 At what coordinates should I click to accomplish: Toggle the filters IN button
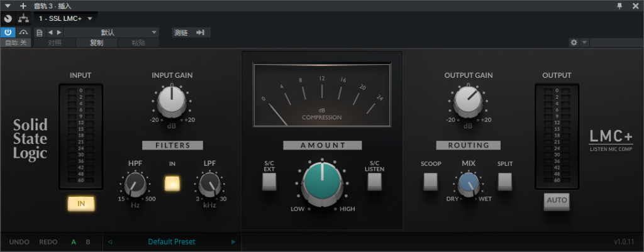[x=172, y=184]
